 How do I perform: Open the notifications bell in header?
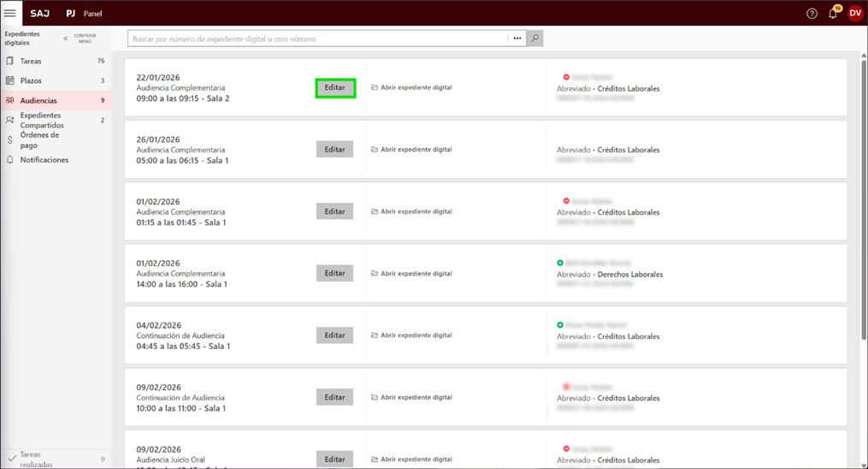pyautogui.click(x=833, y=14)
